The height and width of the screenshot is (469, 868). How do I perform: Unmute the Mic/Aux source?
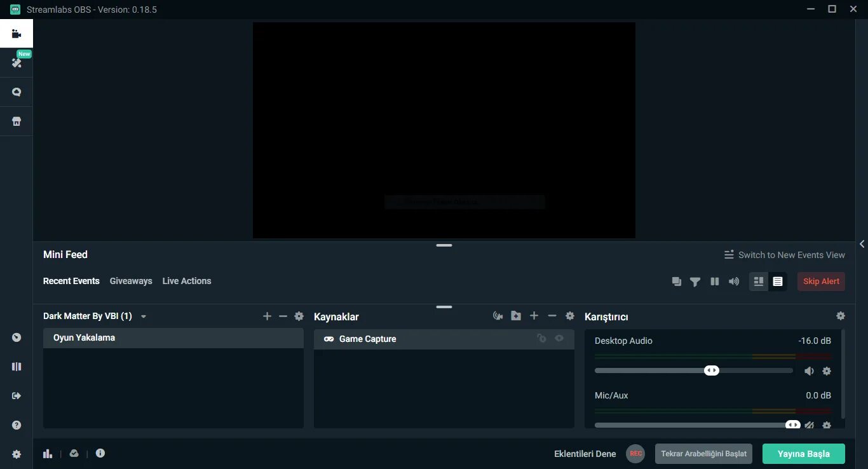pyautogui.click(x=809, y=425)
